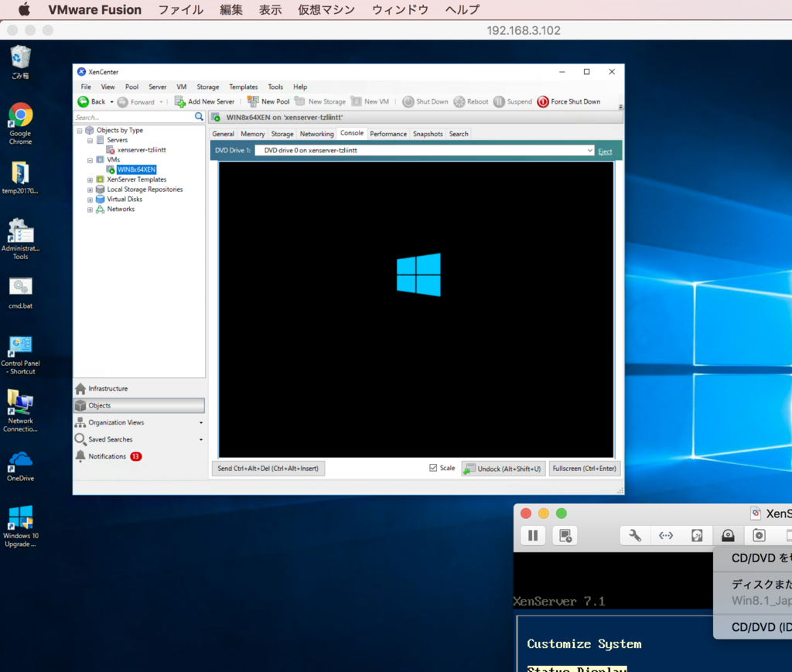Select Control Panel Shortcut desktop icon
Screen dimensions: 792x672
coord(20,356)
